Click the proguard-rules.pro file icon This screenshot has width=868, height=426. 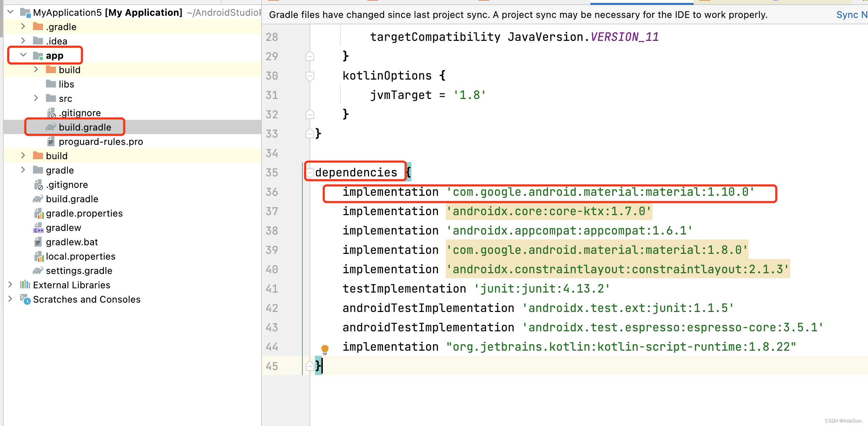[x=51, y=142]
